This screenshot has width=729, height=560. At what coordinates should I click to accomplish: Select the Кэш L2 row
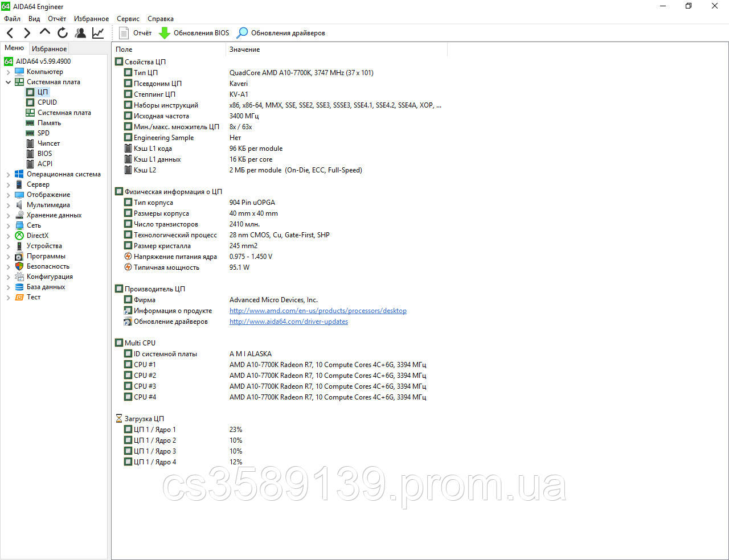click(279, 170)
